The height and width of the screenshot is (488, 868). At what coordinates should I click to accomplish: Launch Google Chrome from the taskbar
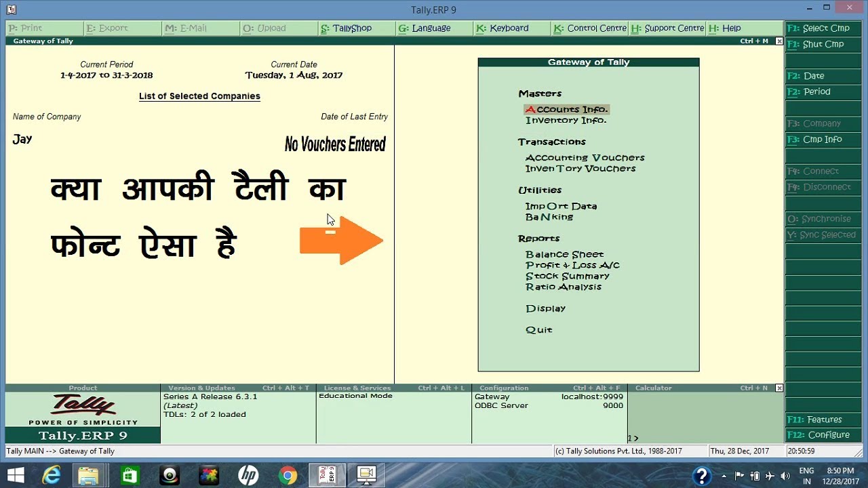tap(288, 475)
